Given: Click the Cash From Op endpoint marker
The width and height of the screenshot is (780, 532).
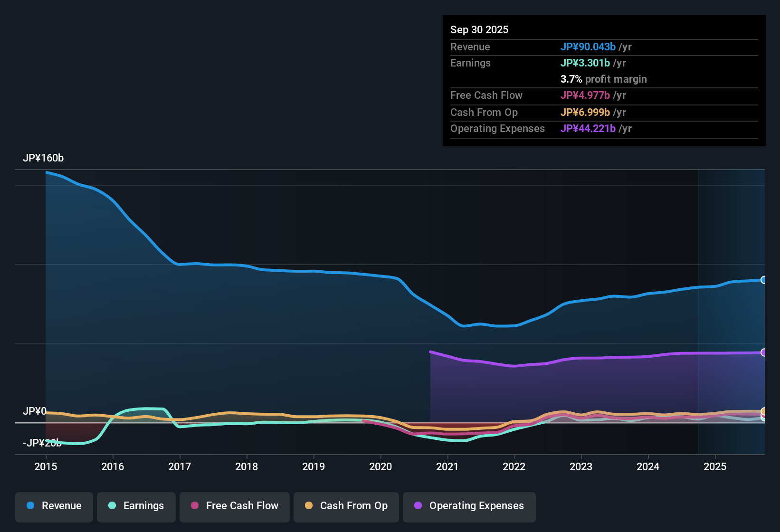Looking at the screenshot, I should pos(764,411).
